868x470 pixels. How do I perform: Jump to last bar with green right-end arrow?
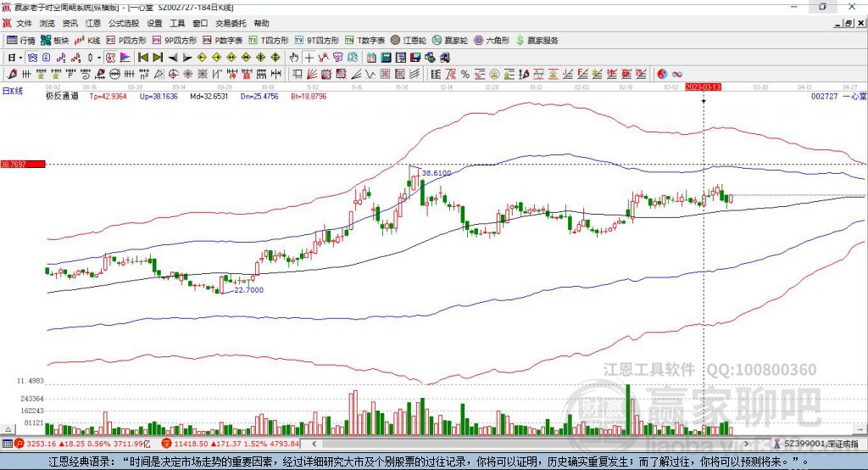click(158, 58)
